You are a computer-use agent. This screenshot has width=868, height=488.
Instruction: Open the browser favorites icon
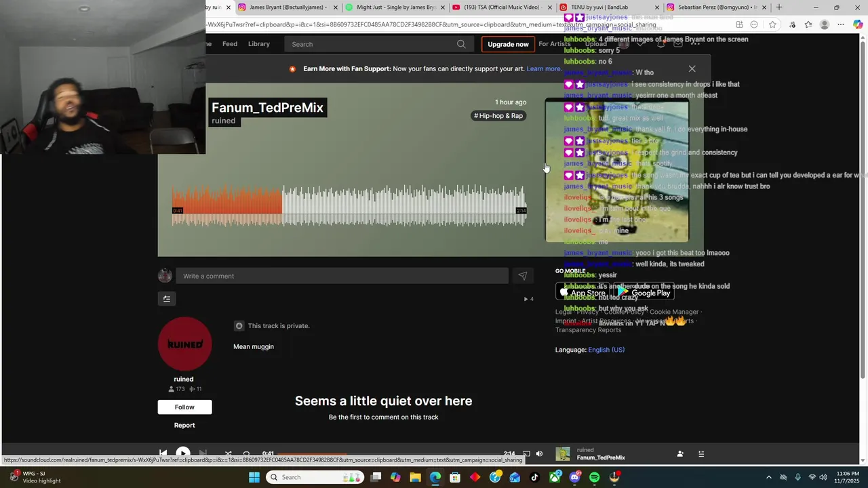click(x=808, y=24)
